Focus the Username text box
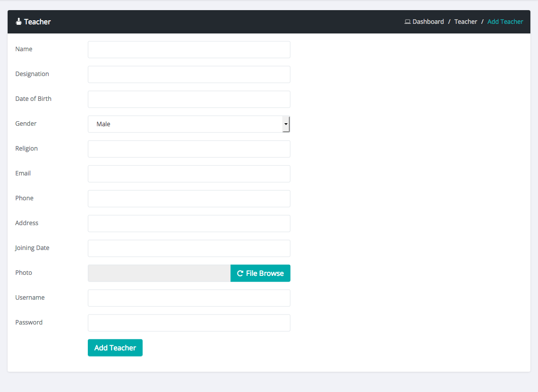 tap(189, 298)
